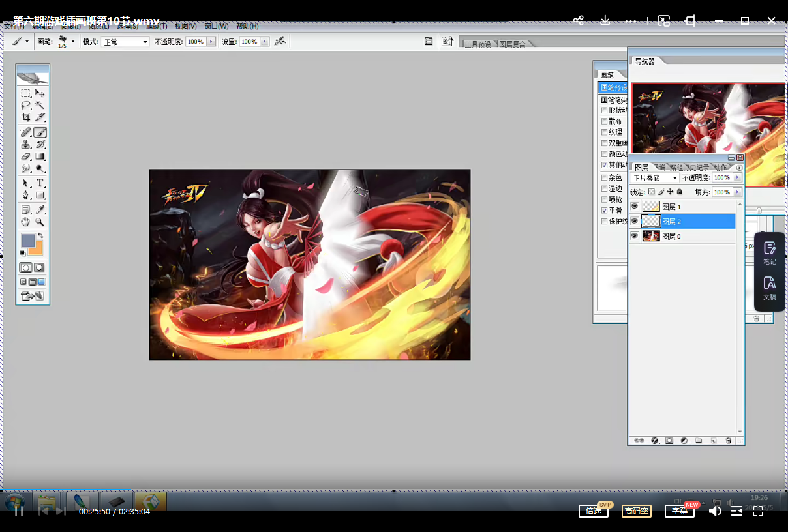Select the Hand tool
The height and width of the screenshot is (532, 788).
[x=25, y=222]
